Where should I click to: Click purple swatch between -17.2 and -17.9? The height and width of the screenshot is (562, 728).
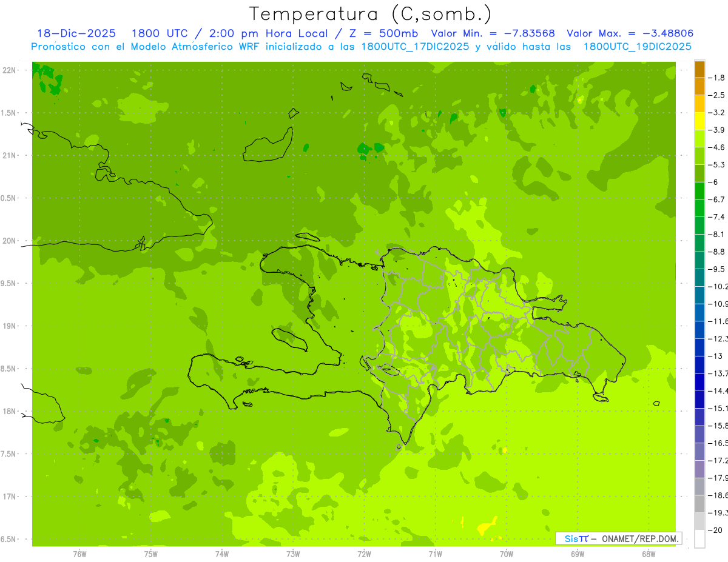(699, 469)
